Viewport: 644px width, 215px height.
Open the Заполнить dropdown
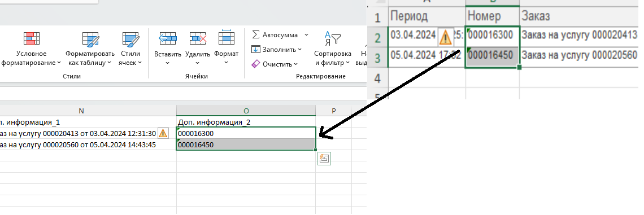276,50
